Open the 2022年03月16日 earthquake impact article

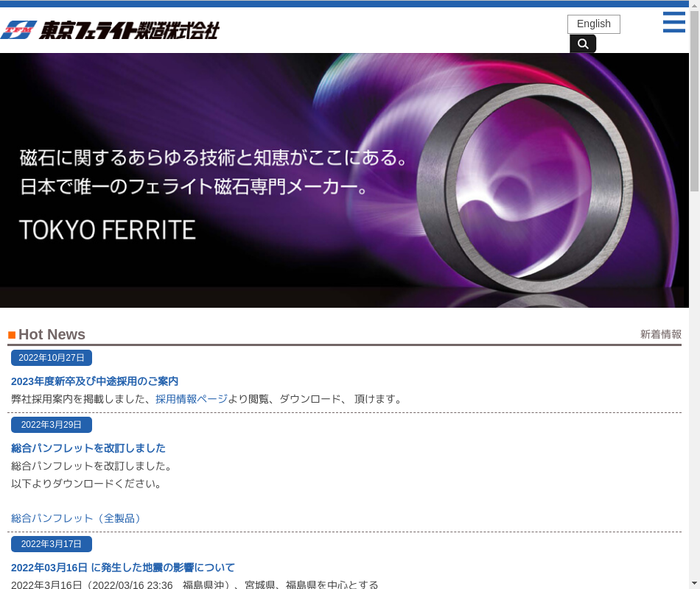[123, 568]
